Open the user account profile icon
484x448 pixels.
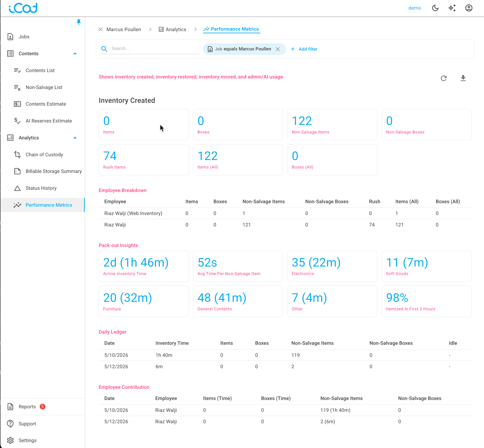(469, 8)
